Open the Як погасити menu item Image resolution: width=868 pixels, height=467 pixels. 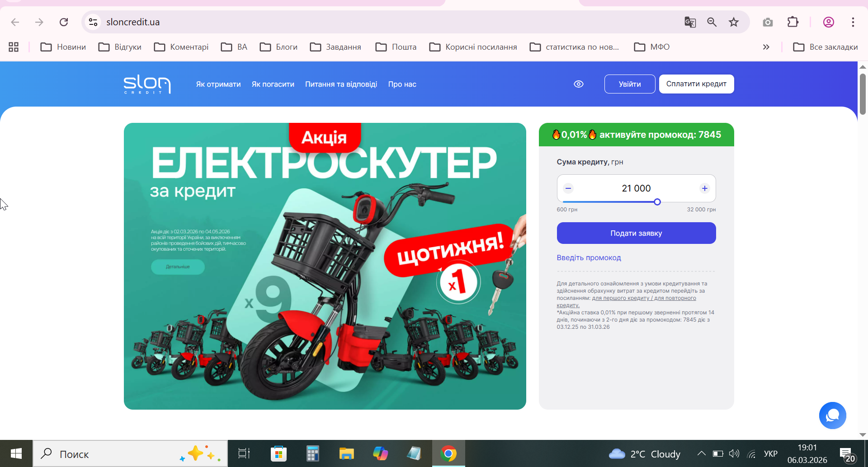click(x=273, y=84)
